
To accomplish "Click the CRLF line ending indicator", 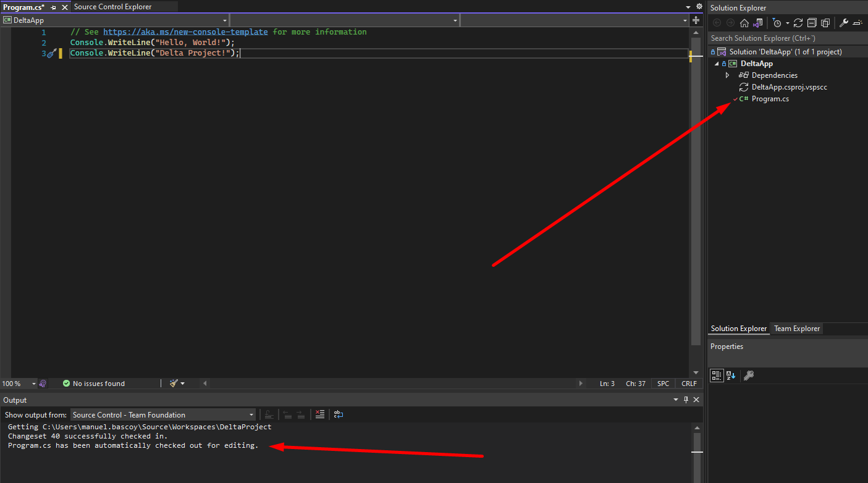I will pos(689,384).
